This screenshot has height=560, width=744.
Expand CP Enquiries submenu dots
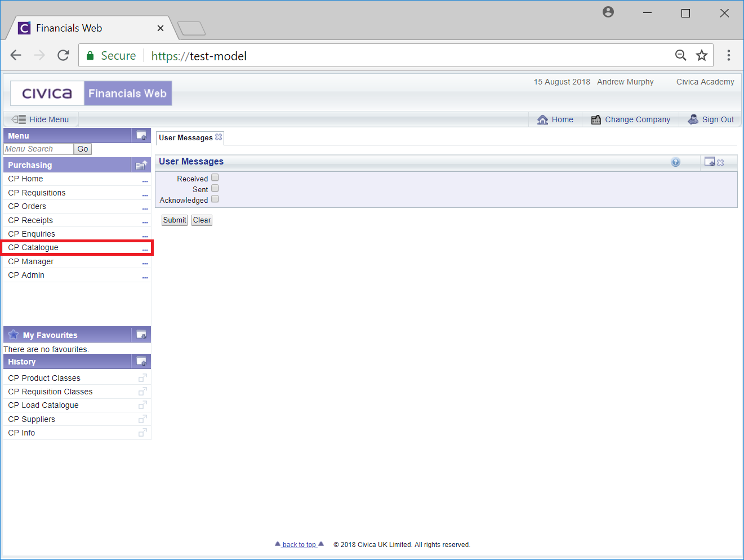pyautogui.click(x=145, y=237)
